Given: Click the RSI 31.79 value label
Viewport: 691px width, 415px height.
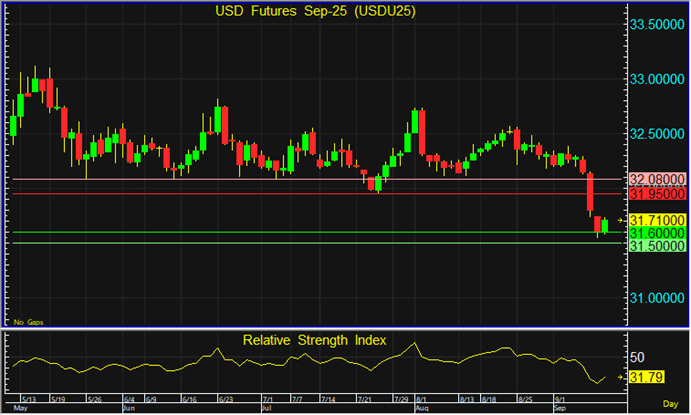Looking at the screenshot, I should 644,377.
